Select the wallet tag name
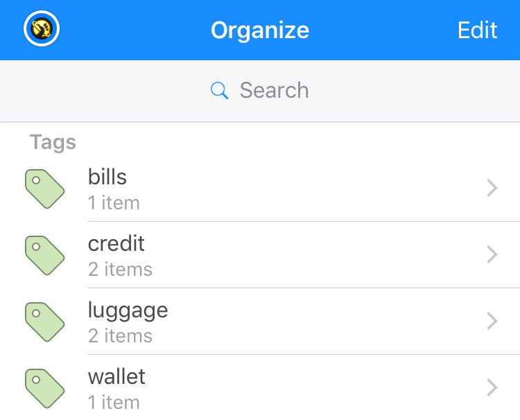Screen dimensions: 520x420 pyautogui.click(x=116, y=376)
